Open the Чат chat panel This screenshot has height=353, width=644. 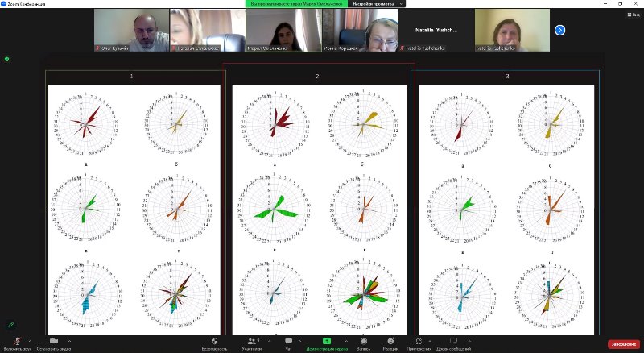click(x=289, y=344)
